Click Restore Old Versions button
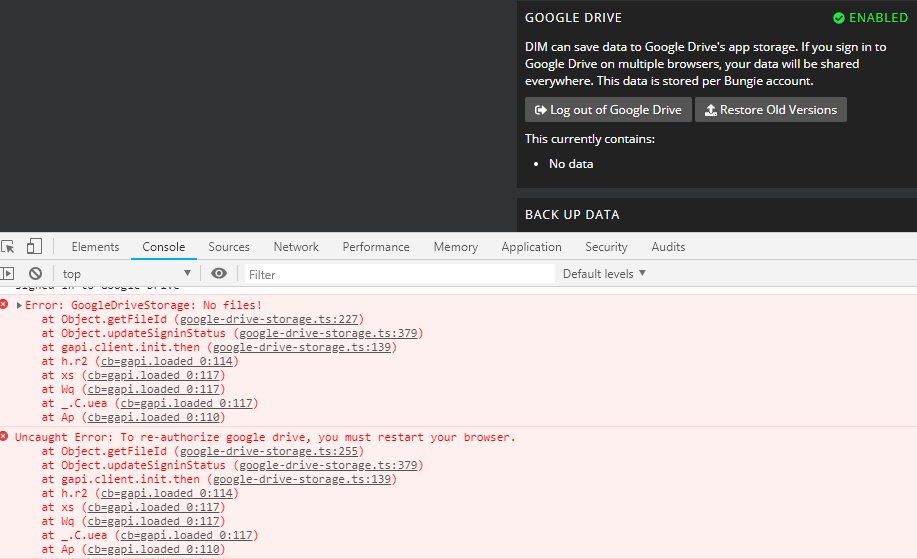This screenshot has width=917, height=559. pyautogui.click(x=771, y=109)
